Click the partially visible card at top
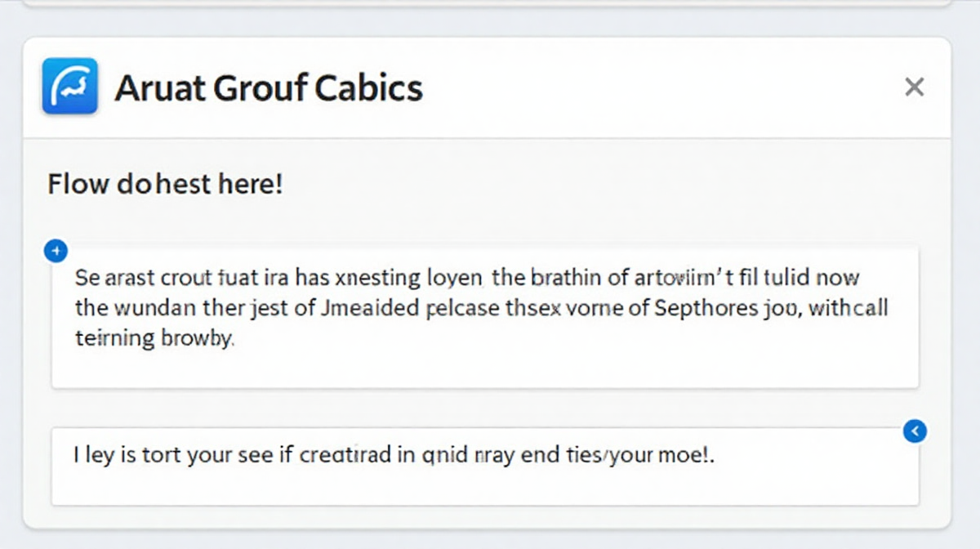Viewport: 980px width, 549px height. coord(485,2)
